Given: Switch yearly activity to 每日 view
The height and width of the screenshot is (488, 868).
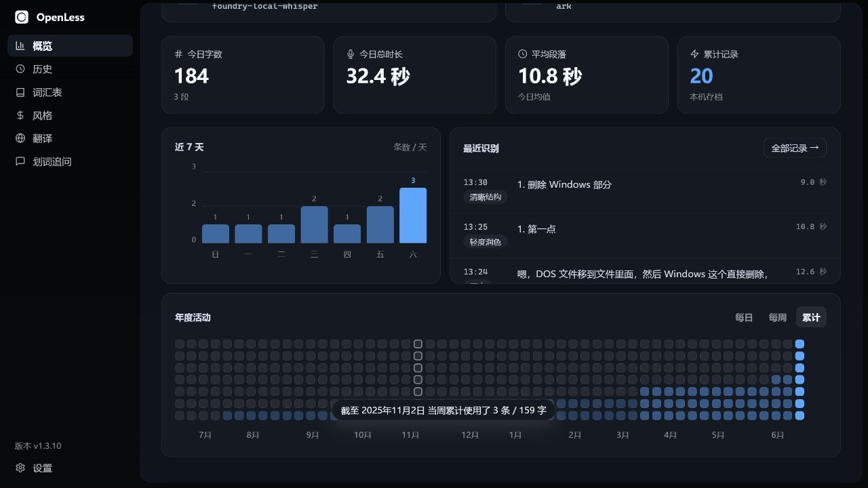Looking at the screenshot, I should coord(744,317).
